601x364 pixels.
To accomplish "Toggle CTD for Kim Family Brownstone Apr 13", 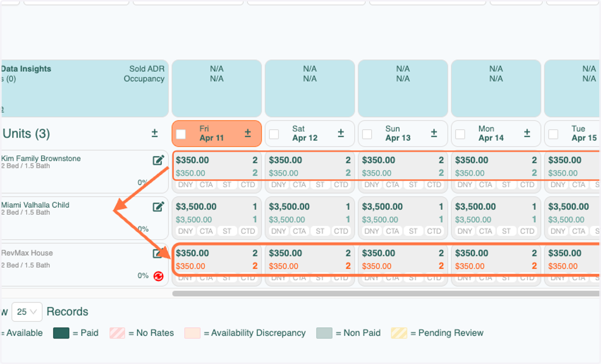I will [x=434, y=185].
